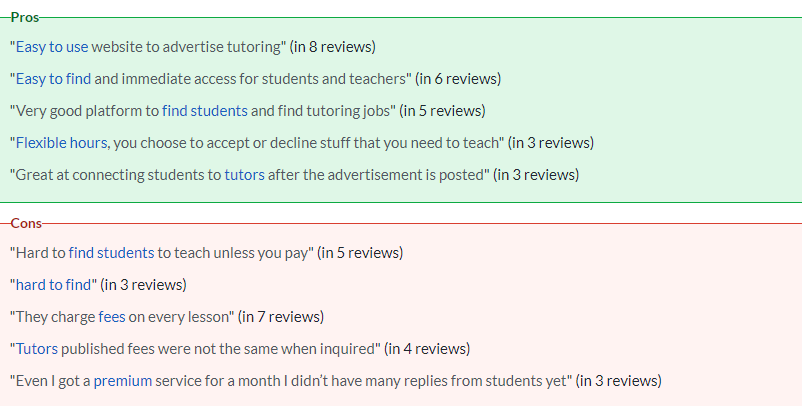Click the "Easy to use" link
This screenshot has height=406, width=802.
(52, 47)
